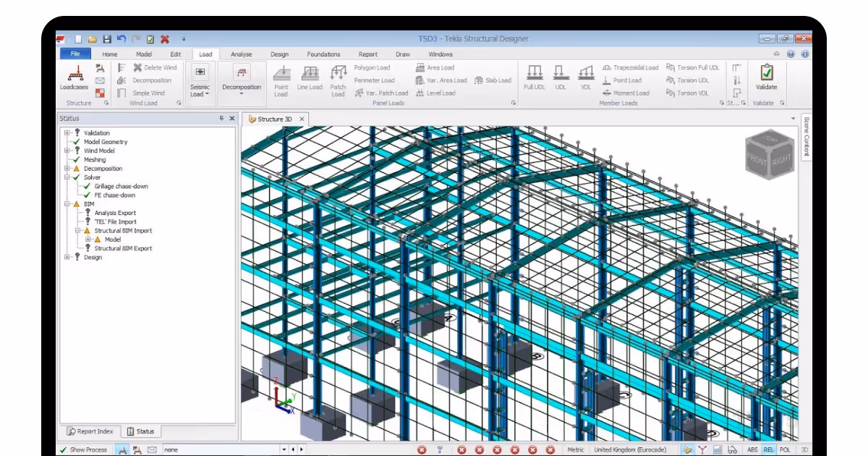Image resolution: width=868 pixels, height=456 pixels.
Task: Select the Var. Area Load tool
Action: coord(441,80)
